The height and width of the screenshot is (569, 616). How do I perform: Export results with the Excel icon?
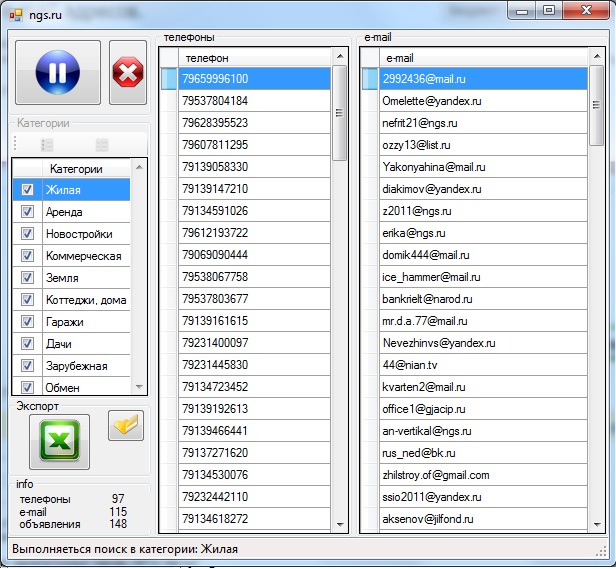[x=59, y=441]
